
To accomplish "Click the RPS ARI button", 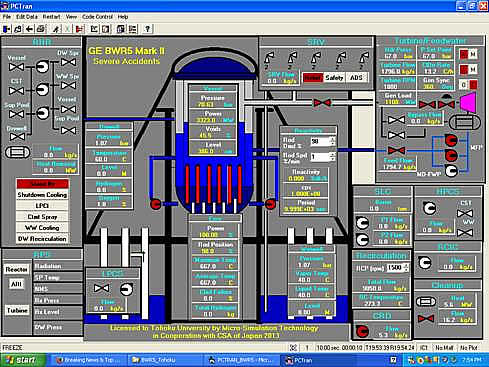I will [16, 284].
